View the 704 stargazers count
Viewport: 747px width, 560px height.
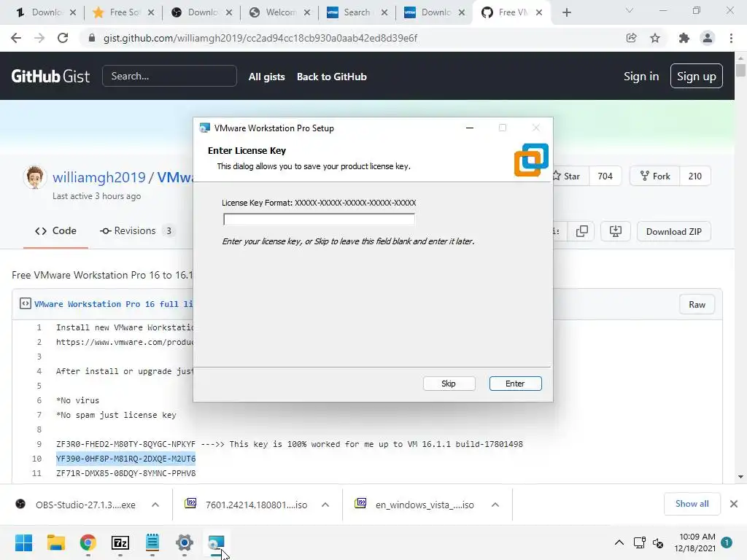pyautogui.click(x=605, y=176)
